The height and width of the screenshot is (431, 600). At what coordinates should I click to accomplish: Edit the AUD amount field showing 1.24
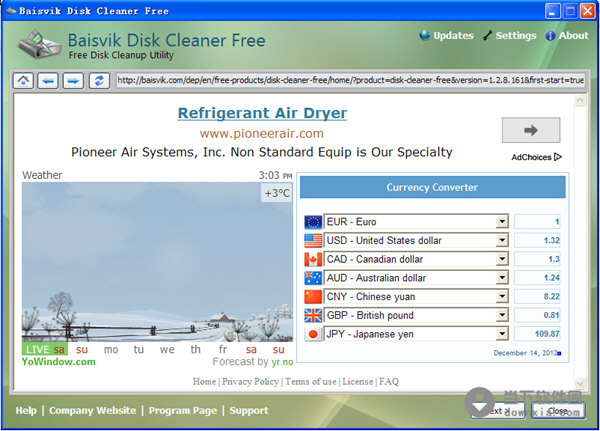click(537, 278)
